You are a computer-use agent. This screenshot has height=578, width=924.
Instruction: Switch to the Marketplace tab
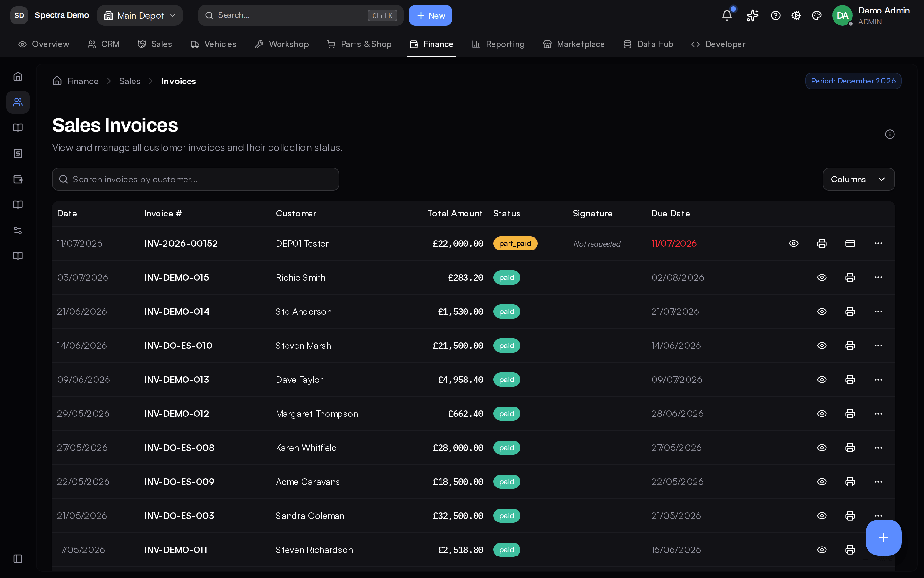pos(574,44)
